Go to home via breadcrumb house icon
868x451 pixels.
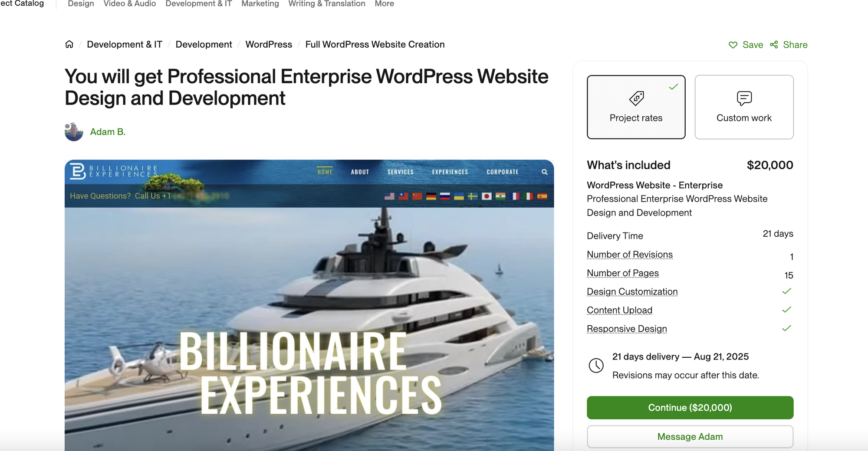pyautogui.click(x=69, y=44)
